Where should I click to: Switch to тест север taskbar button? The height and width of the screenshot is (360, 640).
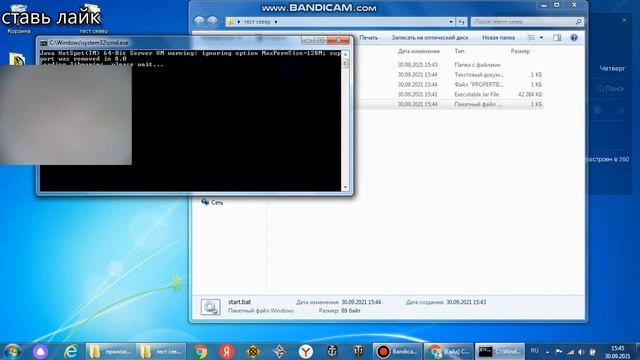coord(161,351)
